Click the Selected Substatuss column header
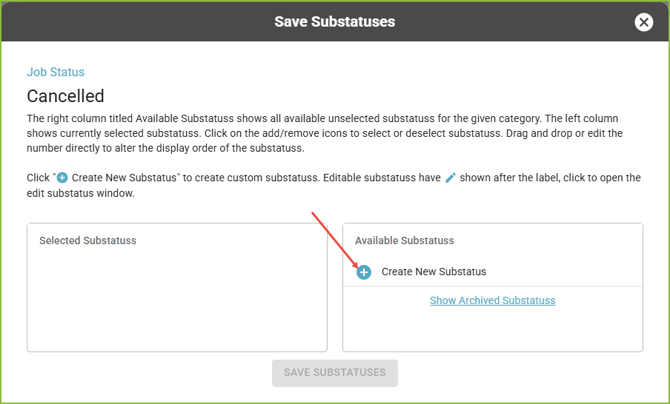The width and height of the screenshot is (670, 404). pos(88,240)
